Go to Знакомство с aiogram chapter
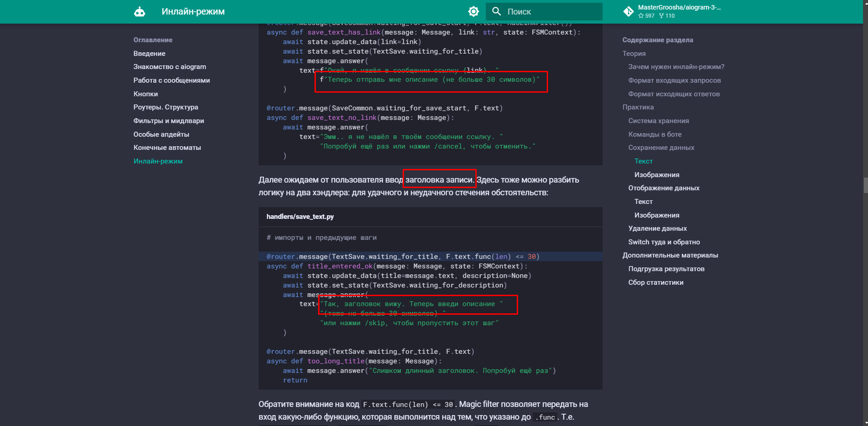868x426 pixels. (x=170, y=67)
